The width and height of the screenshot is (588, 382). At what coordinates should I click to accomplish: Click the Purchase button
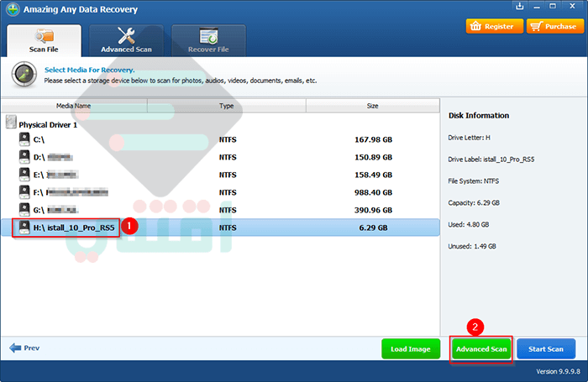click(x=555, y=26)
